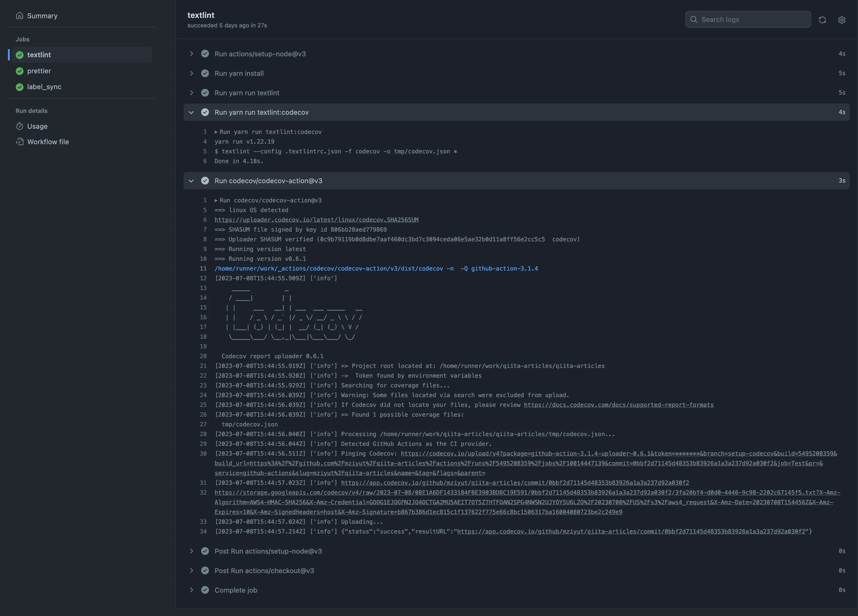Click green check icon beside label_sync job
This screenshot has width=858, height=616.
click(20, 87)
